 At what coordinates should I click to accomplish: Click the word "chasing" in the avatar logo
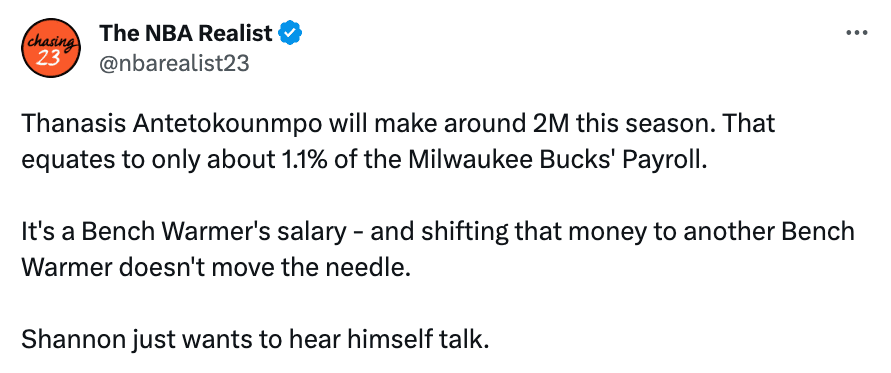(x=49, y=41)
